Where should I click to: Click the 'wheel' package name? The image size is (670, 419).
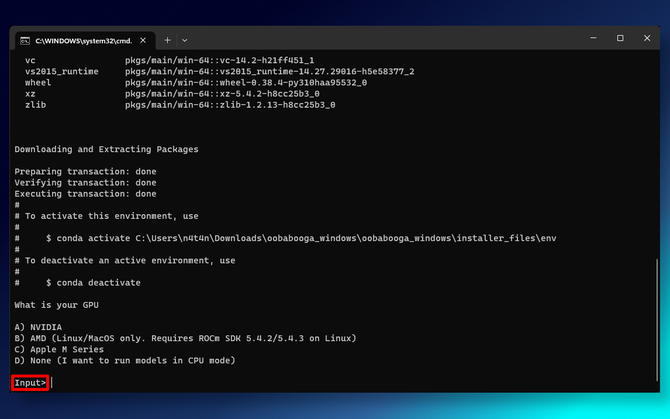point(38,83)
